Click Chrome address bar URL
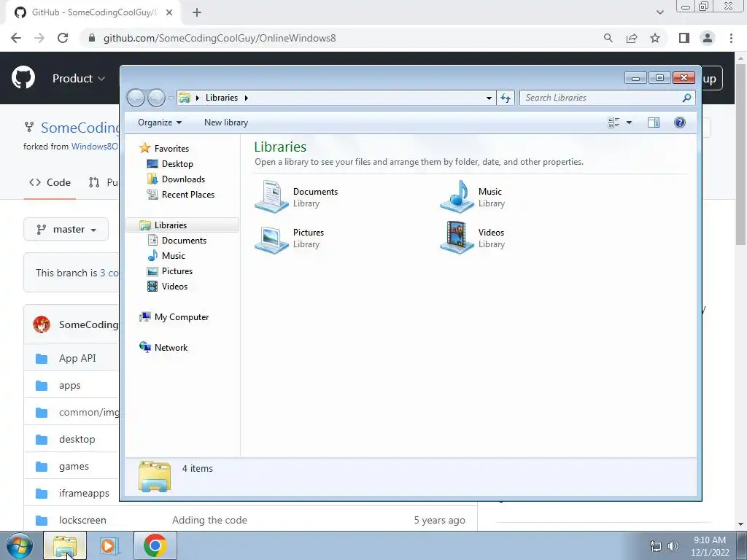This screenshot has width=747, height=560. pos(220,38)
